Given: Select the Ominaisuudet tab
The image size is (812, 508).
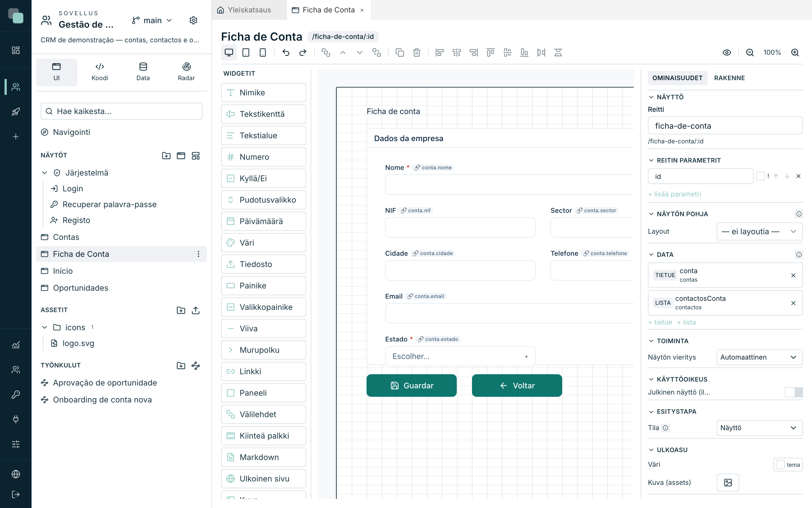Looking at the screenshot, I should 677,78.
